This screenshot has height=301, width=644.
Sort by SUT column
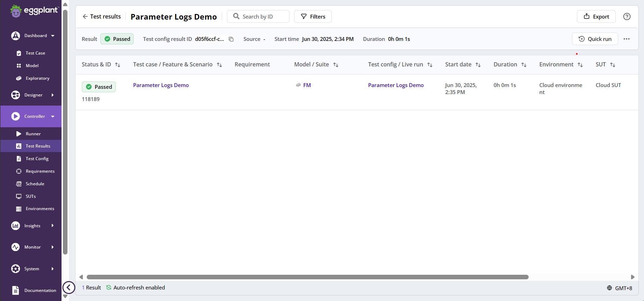click(x=613, y=65)
